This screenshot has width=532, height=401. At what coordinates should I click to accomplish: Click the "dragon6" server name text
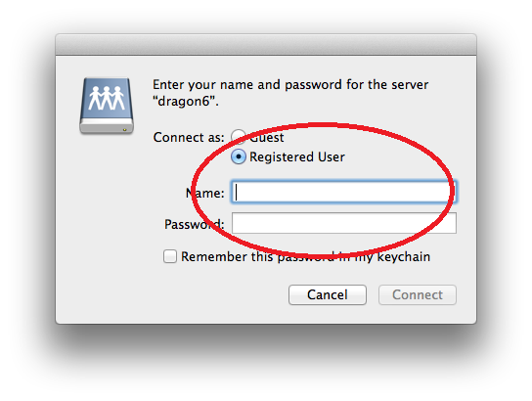tap(186, 101)
